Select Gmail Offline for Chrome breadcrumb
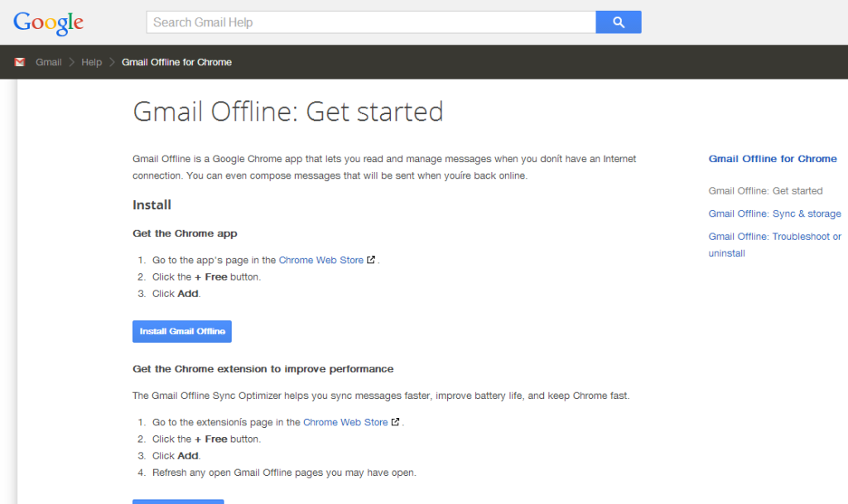Screen dimensions: 848x504 coord(176,62)
